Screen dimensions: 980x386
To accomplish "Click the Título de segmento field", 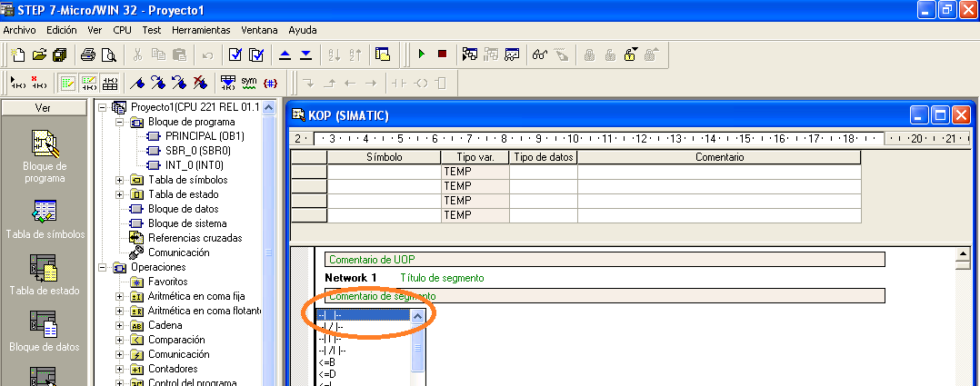I will [x=442, y=277].
